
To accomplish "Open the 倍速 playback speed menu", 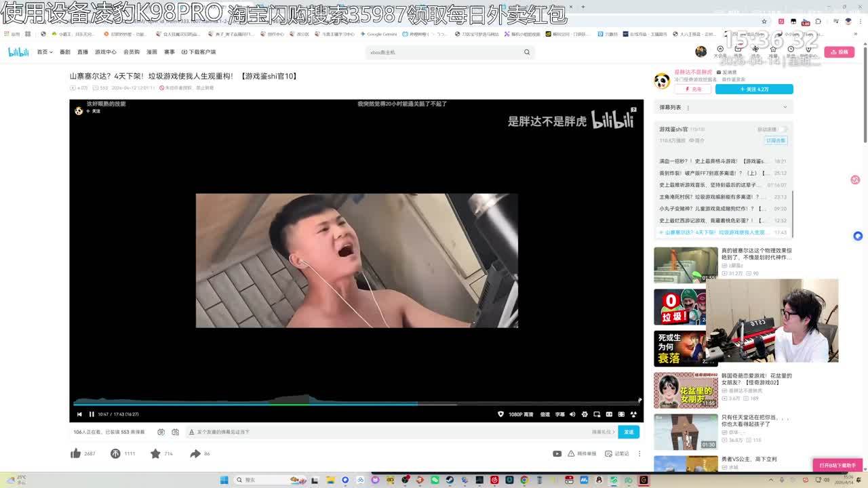I will point(545,414).
